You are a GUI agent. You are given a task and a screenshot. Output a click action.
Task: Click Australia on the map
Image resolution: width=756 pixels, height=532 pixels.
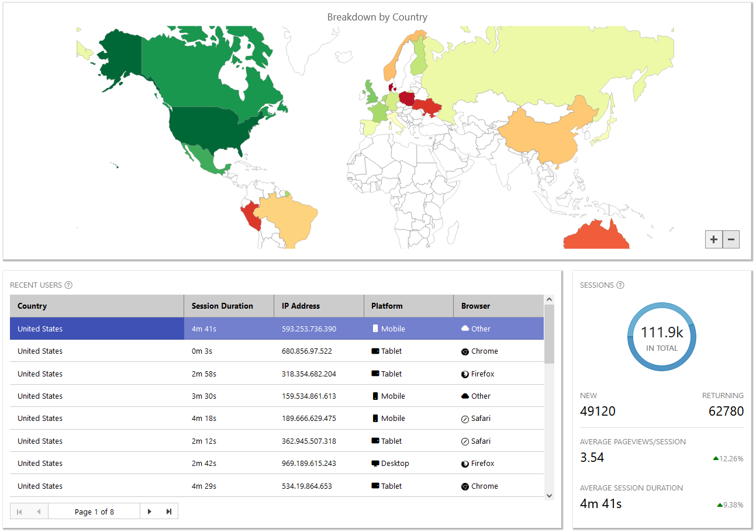click(x=596, y=238)
